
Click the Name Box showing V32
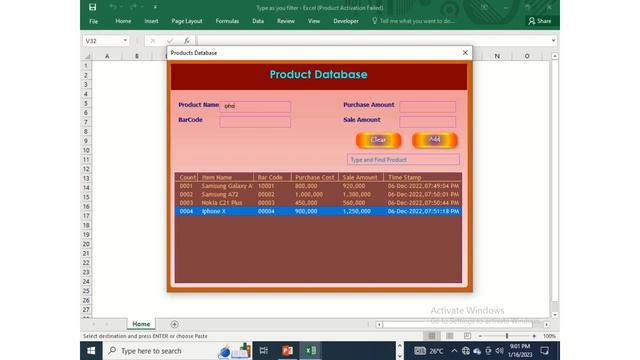click(x=102, y=41)
